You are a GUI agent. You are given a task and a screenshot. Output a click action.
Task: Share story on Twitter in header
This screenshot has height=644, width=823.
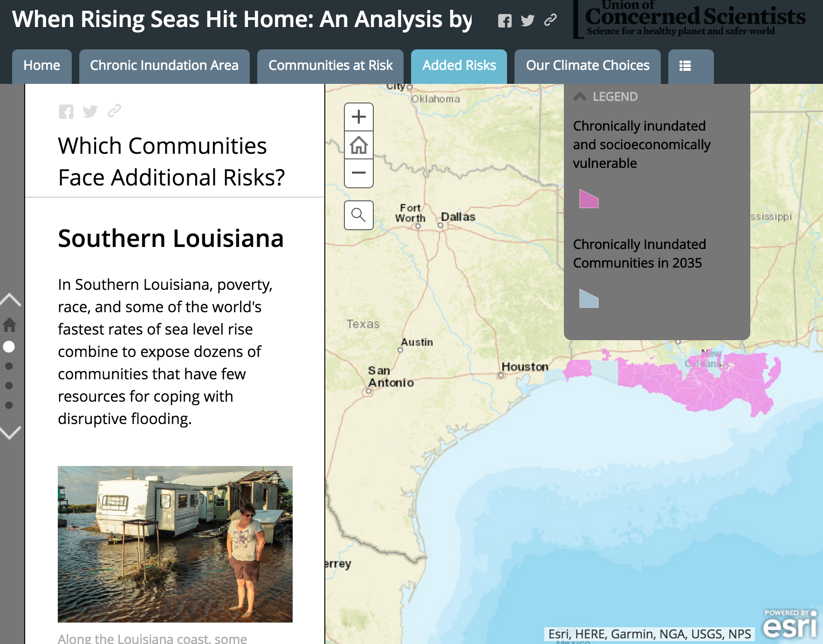tap(528, 21)
